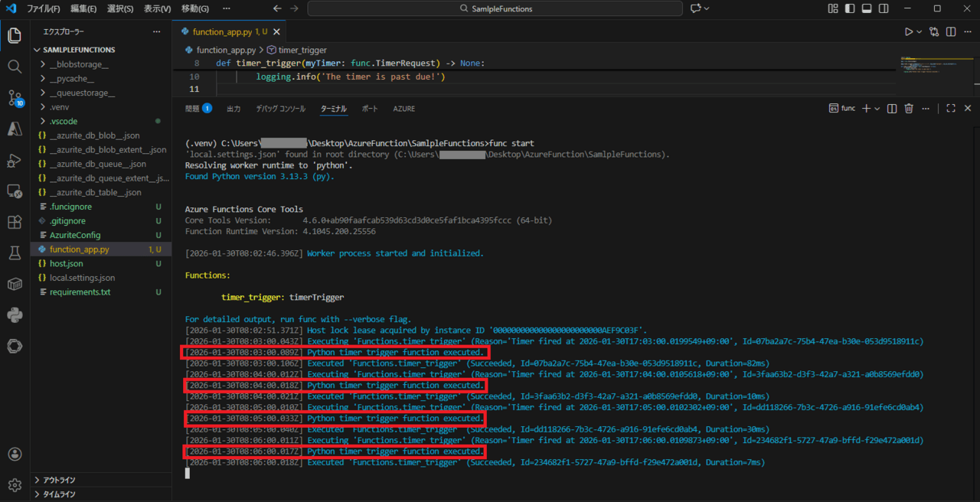Toggle secondary sidebar visibility in title bar
Image resolution: width=980 pixels, height=502 pixels.
[884, 8]
